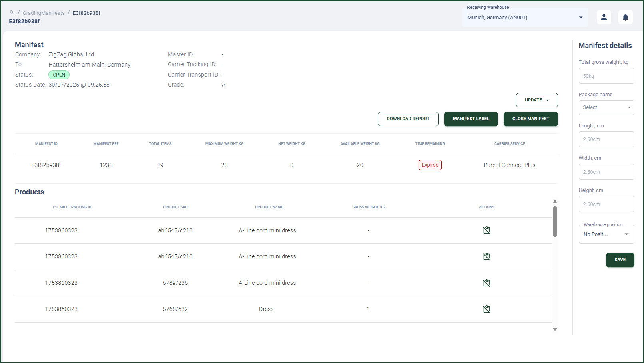Screen dimensions: 644x363
Task: Click MAXIMUM WEIGHT KG column header
Action: [224, 144]
